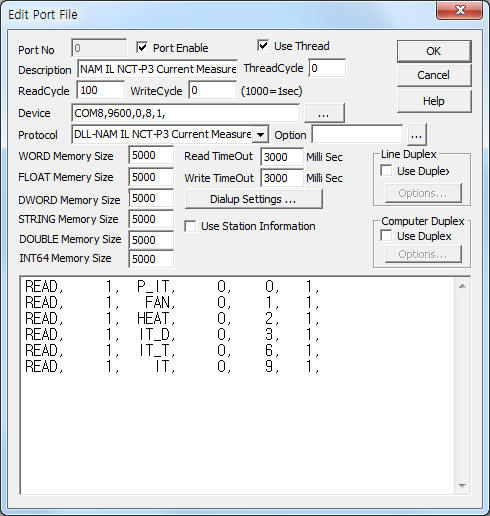490x516 pixels.
Task: Check Use Duplex under Line Duplex
Action: [386, 171]
